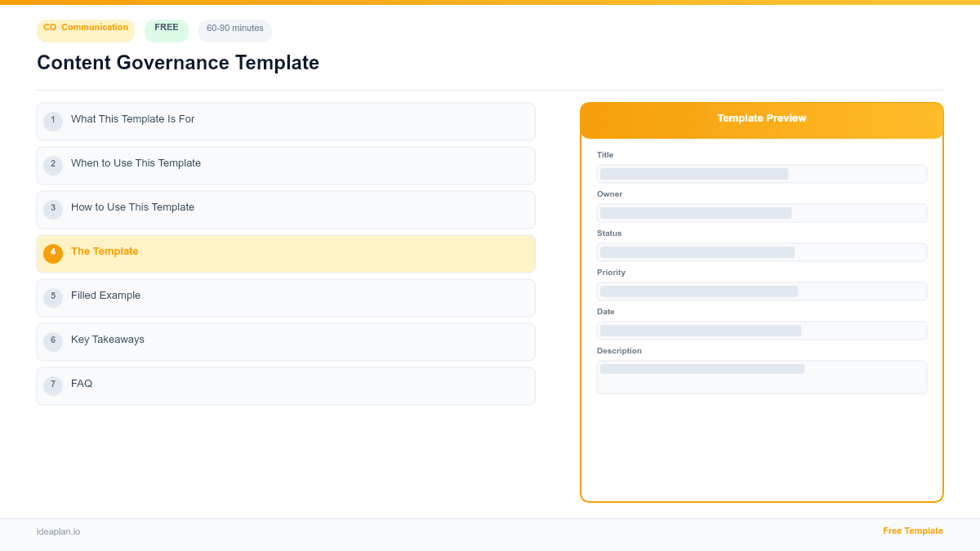Expand the When to Use This Template section
980x551 pixels.
286,165
